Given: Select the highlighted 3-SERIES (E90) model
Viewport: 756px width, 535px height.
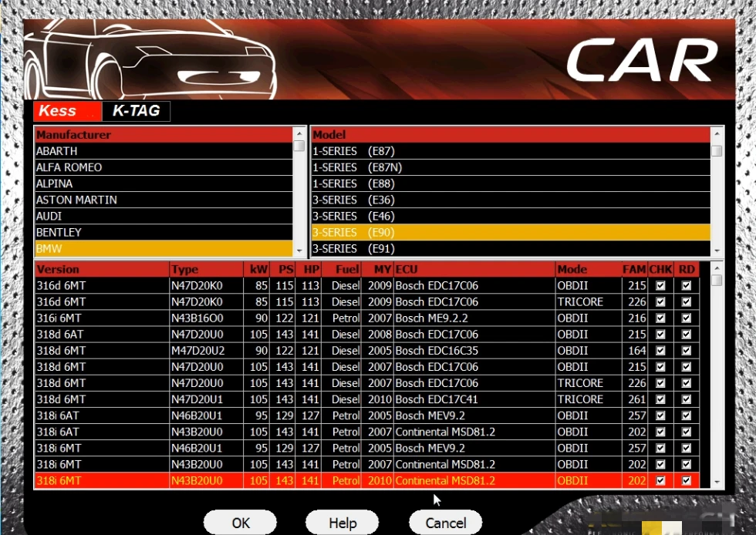Looking at the screenshot, I should [x=511, y=232].
